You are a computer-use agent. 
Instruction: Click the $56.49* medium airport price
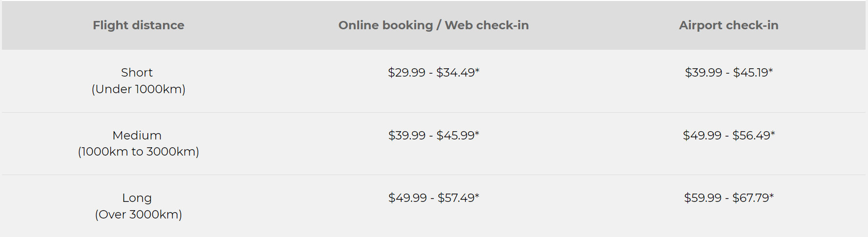753,136
